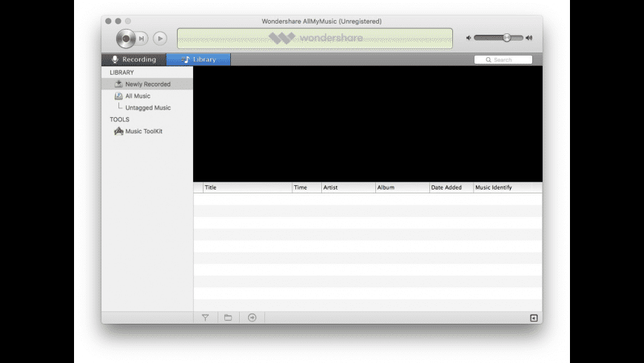Screen dimensions: 644x363
Task: Click the play button
Action: (x=160, y=39)
